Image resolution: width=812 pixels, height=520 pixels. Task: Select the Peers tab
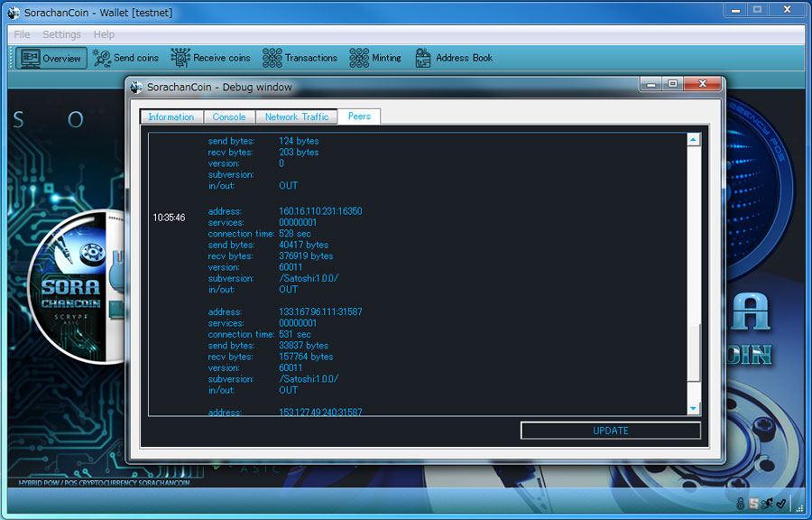pyautogui.click(x=359, y=116)
